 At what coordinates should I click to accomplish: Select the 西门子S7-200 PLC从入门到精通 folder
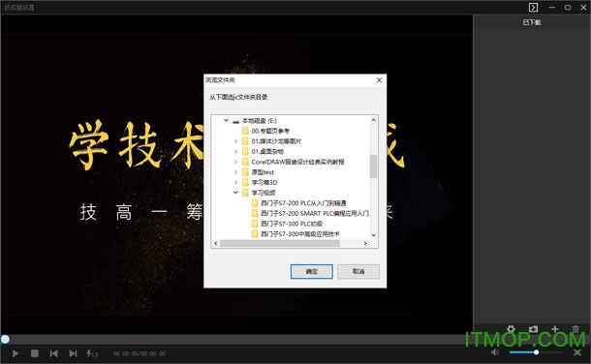pyautogui.click(x=298, y=203)
